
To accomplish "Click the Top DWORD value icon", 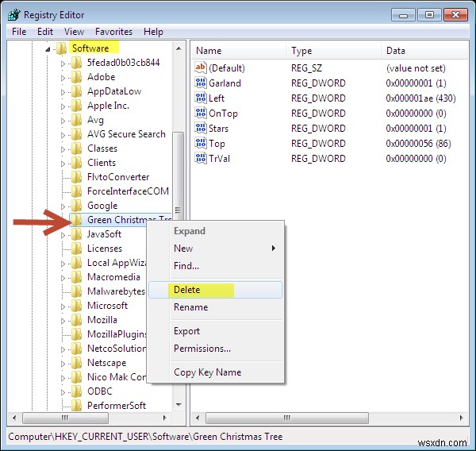I will pyautogui.click(x=201, y=144).
